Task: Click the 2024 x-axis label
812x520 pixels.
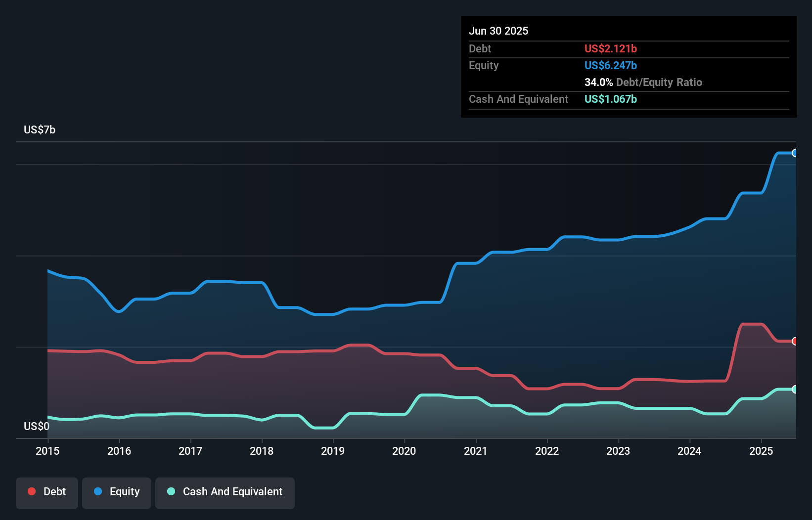Action: (689, 451)
